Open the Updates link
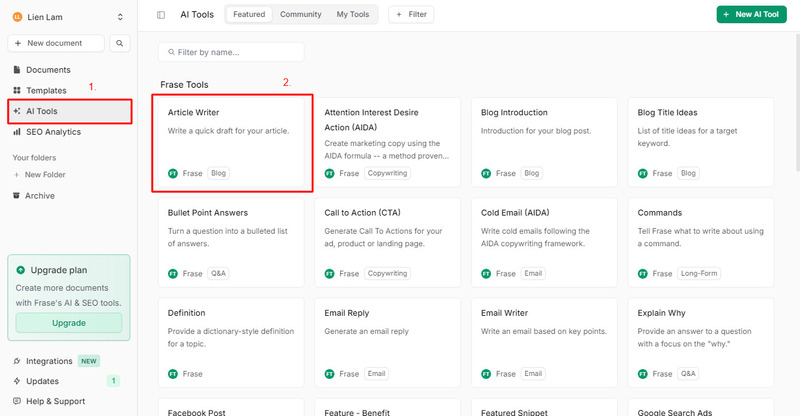The height and width of the screenshot is (416, 800). [x=42, y=381]
